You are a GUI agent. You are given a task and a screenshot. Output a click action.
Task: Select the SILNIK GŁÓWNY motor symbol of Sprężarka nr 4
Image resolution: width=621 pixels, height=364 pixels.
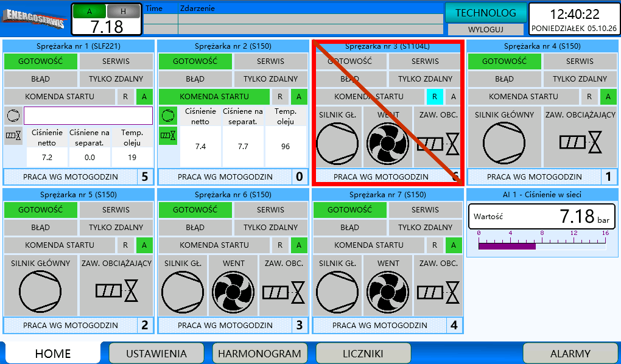point(503,143)
